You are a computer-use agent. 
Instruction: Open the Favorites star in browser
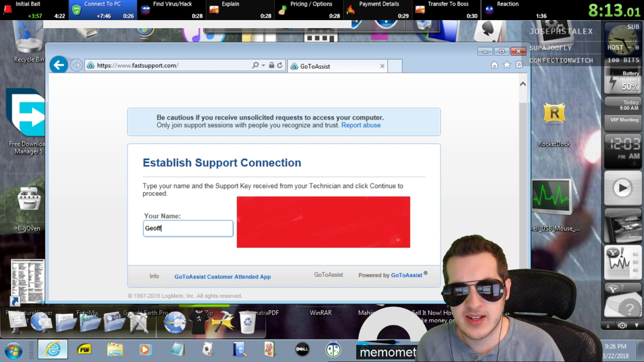click(x=507, y=65)
